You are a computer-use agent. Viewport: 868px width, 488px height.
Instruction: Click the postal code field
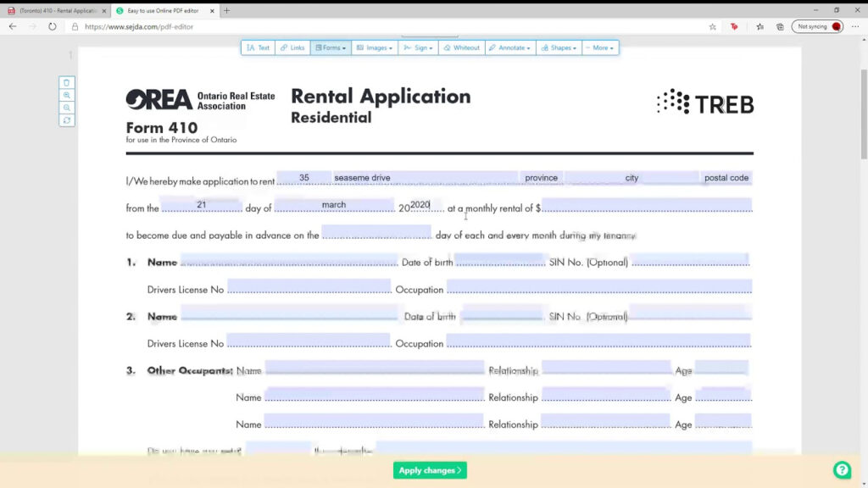[726, 178]
